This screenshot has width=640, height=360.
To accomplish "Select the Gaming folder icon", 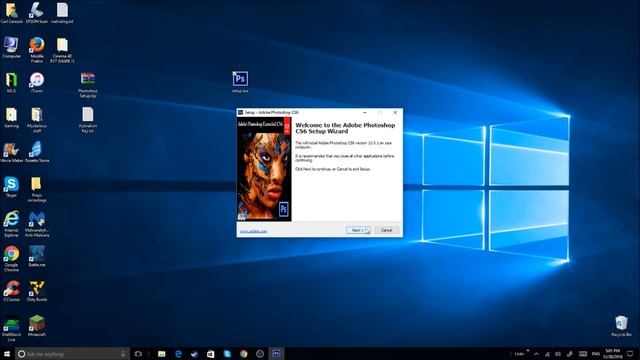I will click(x=11, y=117).
